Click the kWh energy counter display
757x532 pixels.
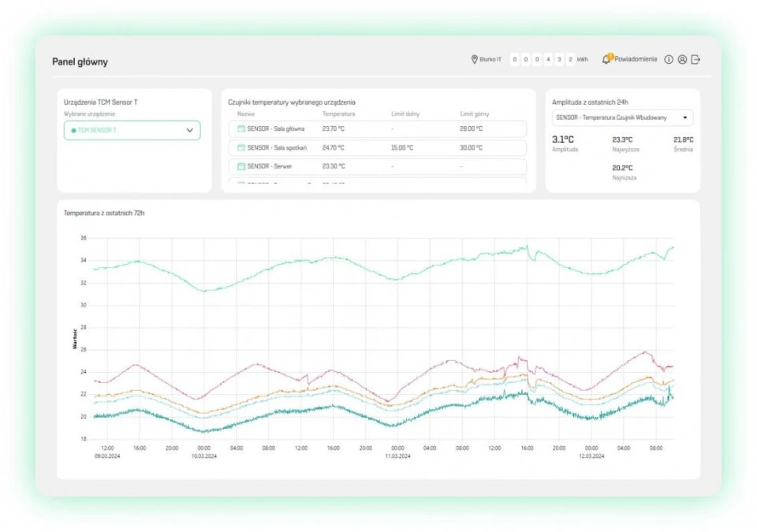549,59
